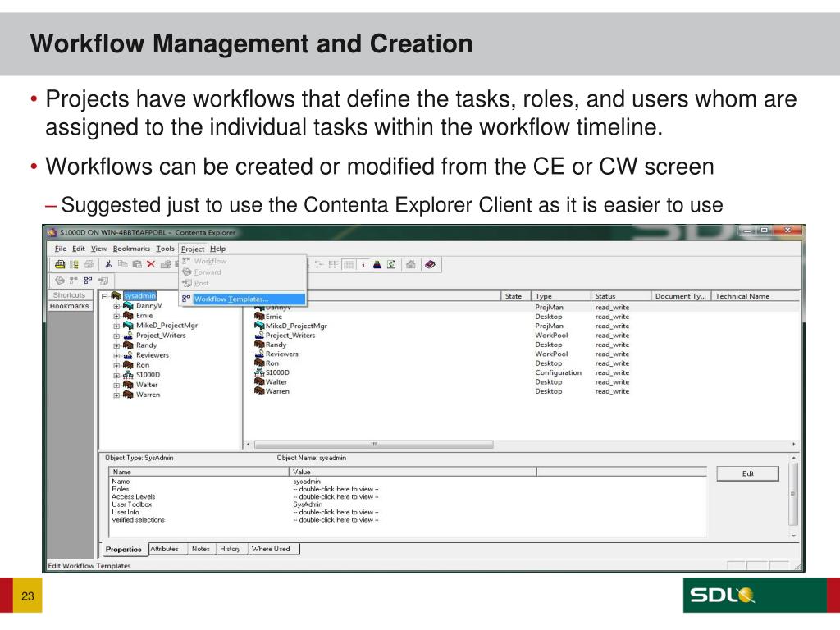Viewport: 840px width, 630px height.
Task: Click the green refresh toolbar icon
Action: pos(391,265)
